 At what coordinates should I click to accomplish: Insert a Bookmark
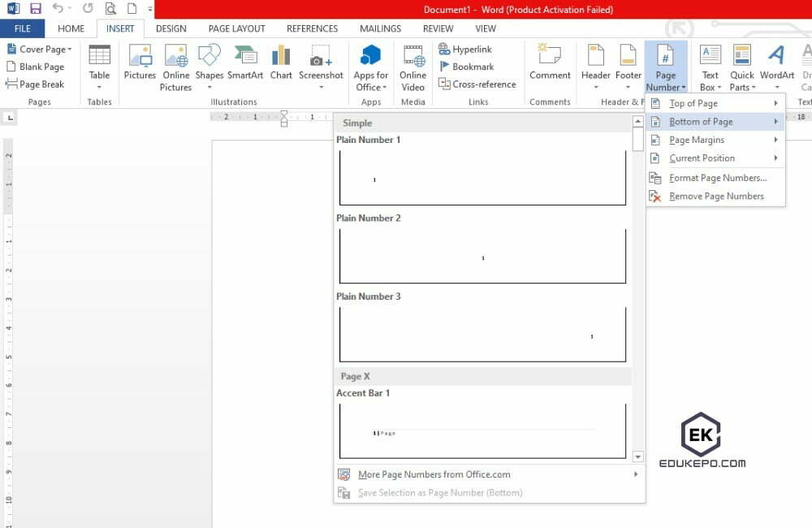tap(467, 66)
